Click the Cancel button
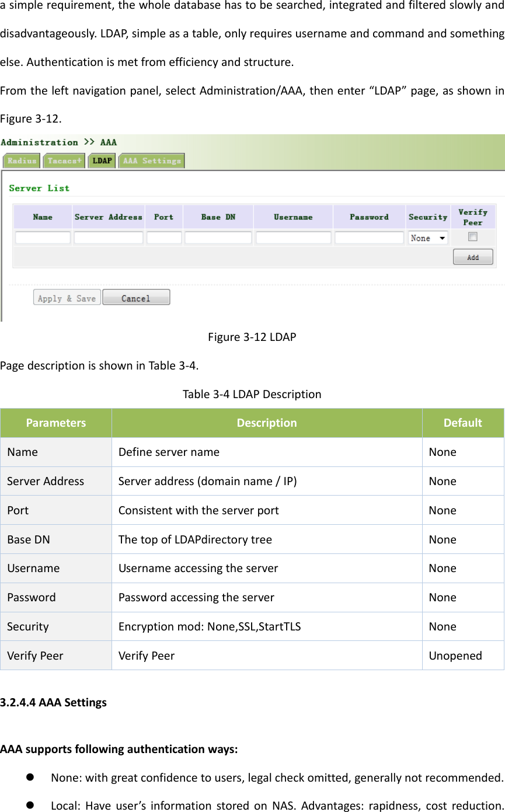 tap(136, 297)
